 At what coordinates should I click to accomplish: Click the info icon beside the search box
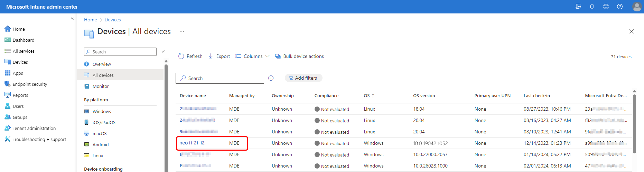point(271,78)
